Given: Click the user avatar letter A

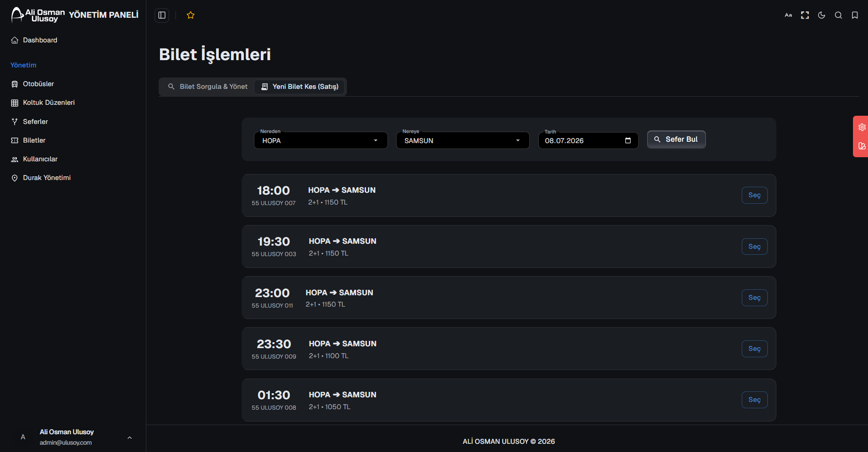Looking at the screenshot, I should (x=23, y=437).
